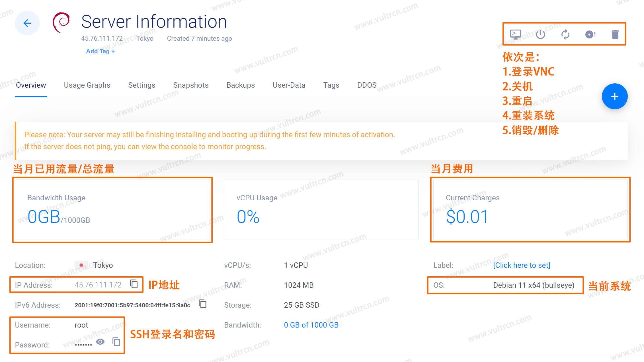Click the Debian logo in header
Image resolution: width=644 pixels, height=362 pixels.
tap(61, 22)
